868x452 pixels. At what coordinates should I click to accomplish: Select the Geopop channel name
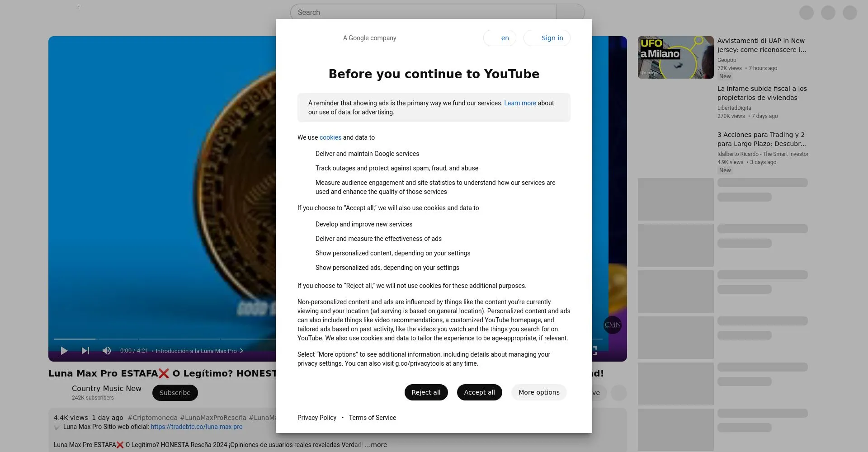pos(726,60)
